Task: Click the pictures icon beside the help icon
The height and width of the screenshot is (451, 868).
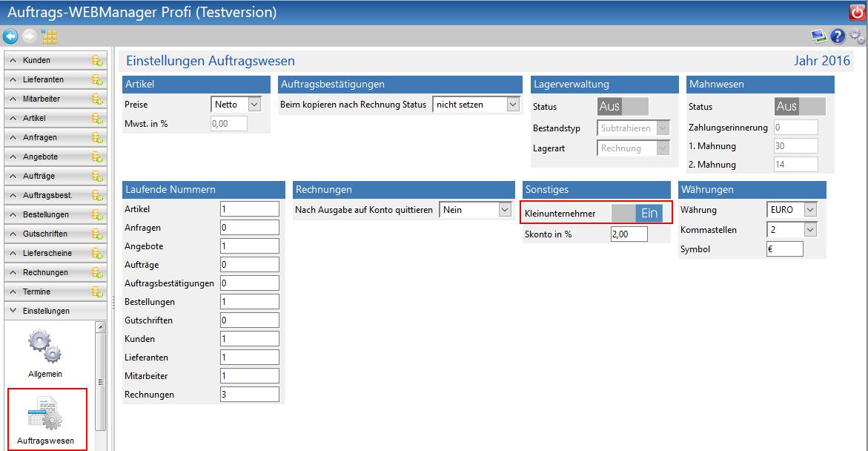Action: [818, 36]
